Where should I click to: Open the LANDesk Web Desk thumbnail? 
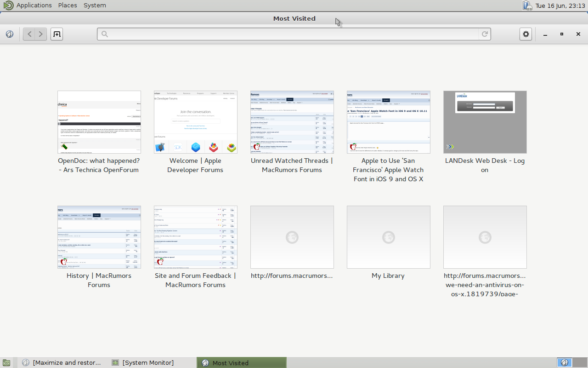coord(485,122)
